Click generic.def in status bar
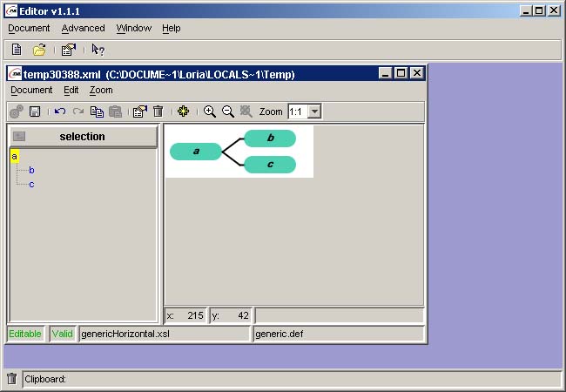Screen dimensions: 566x392 click(x=339, y=334)
